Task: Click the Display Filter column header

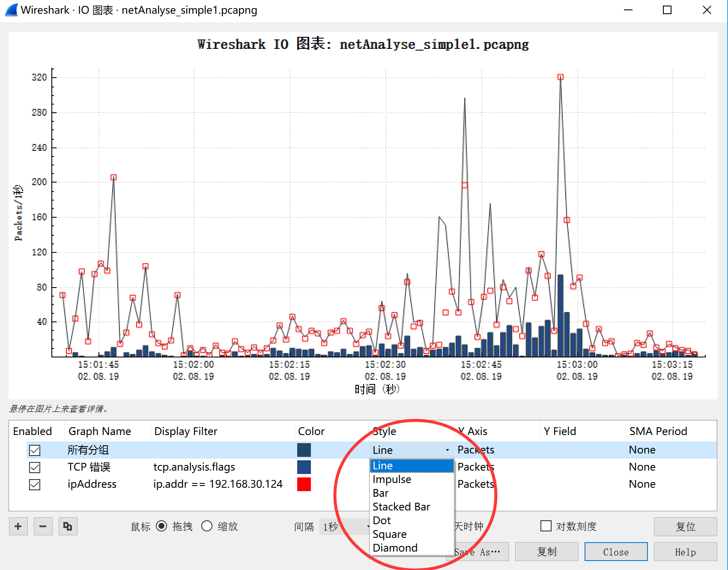Action: coord(186,432)
